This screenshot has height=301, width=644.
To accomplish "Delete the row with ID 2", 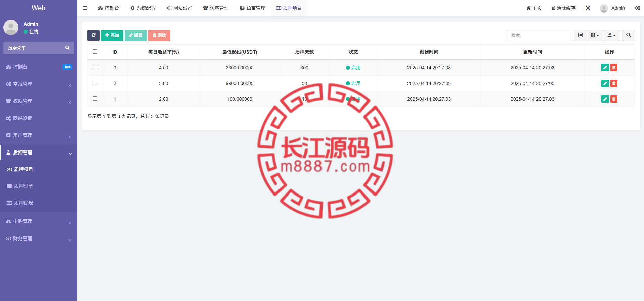I will point(614,83).
